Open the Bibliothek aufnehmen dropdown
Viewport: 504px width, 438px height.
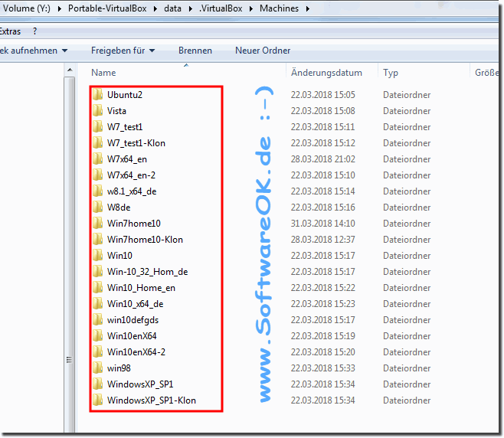34,51
